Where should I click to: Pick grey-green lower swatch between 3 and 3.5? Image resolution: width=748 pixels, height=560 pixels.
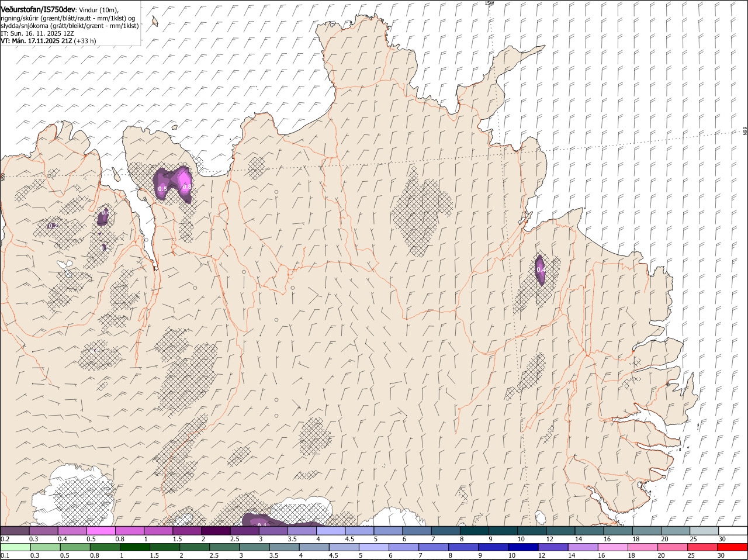pyautogui.click(x=254, y=547)
